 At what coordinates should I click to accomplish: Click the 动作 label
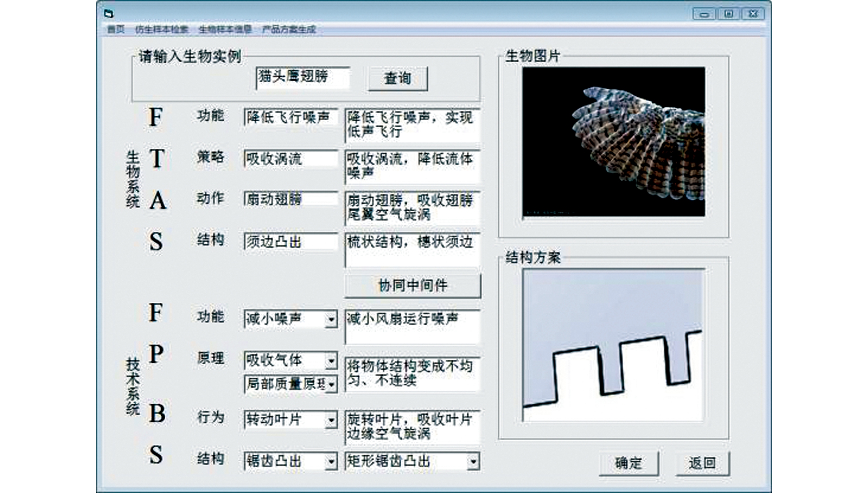pos(210,198)
